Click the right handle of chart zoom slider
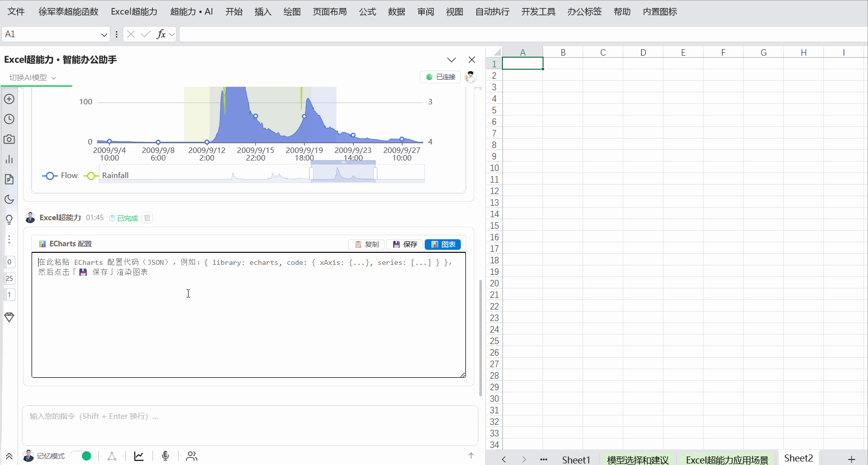 [376, 174]
